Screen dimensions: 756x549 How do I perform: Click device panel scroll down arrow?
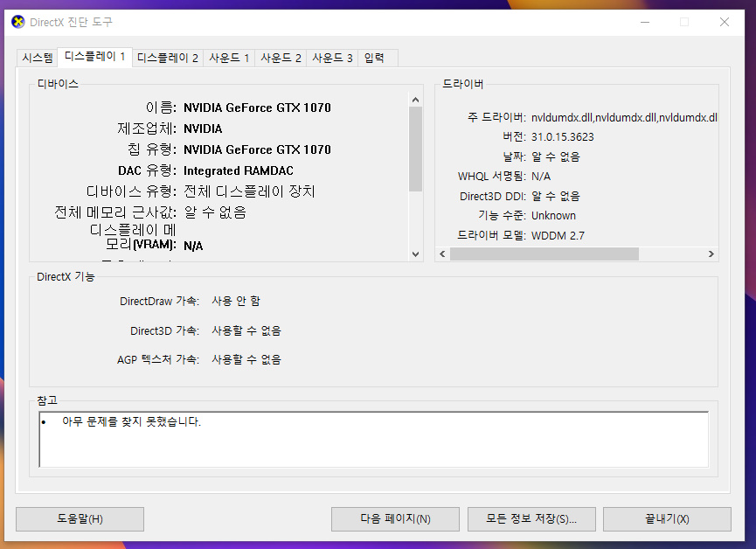pos(416,254)
